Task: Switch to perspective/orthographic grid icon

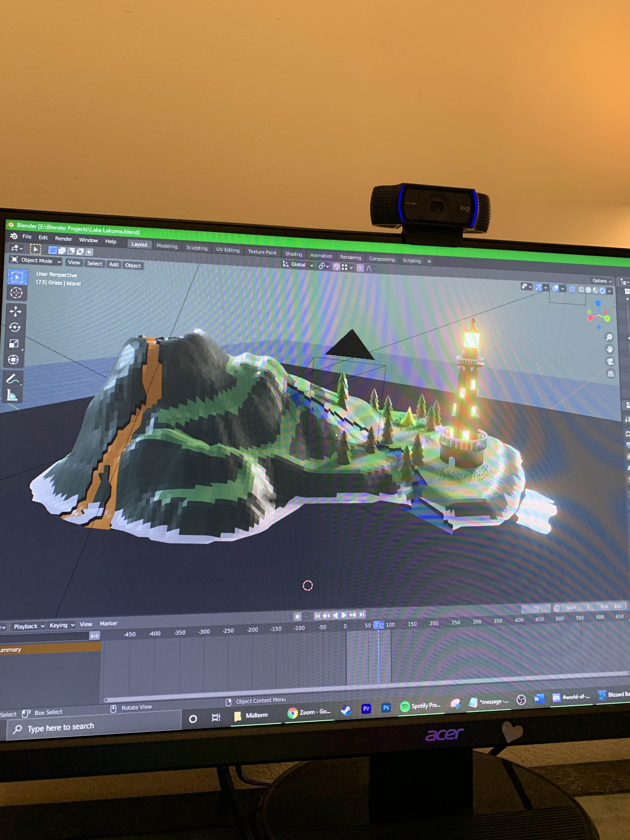Action: click(x=611, y=374)
